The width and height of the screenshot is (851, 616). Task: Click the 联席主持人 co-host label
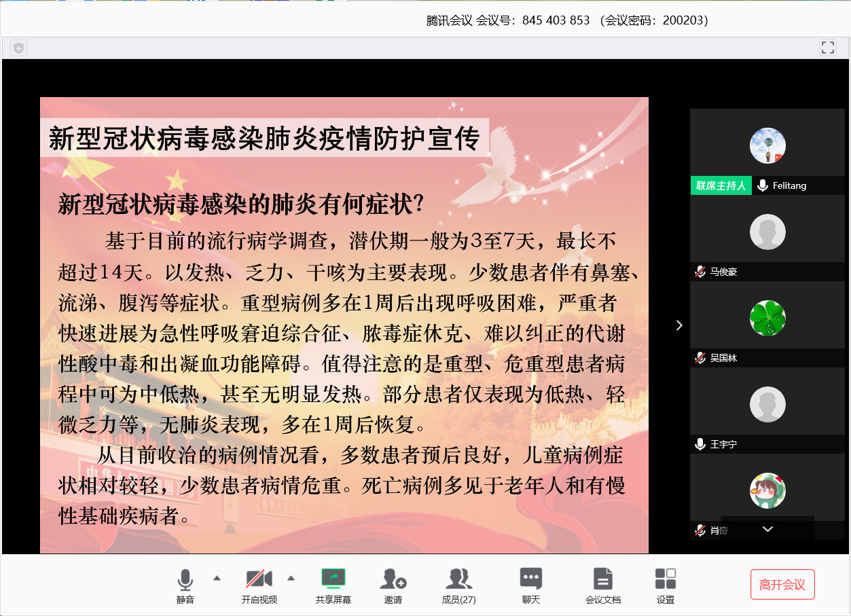721,185
